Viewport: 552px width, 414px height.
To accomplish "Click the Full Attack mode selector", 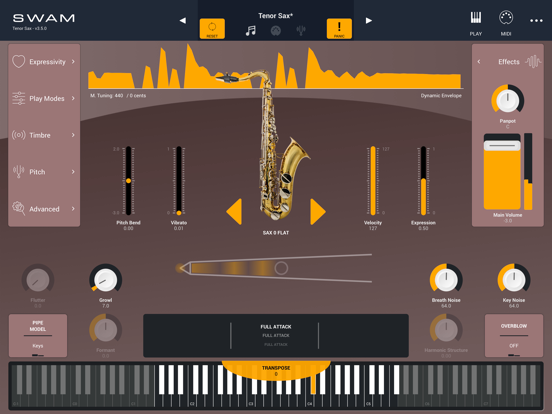I will (x=276, y=335).
